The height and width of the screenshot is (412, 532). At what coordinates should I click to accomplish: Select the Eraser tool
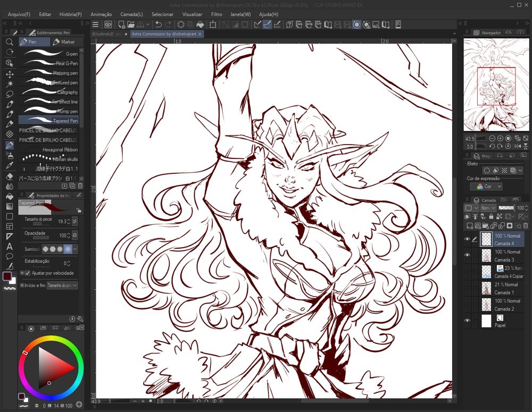[10, 176]
